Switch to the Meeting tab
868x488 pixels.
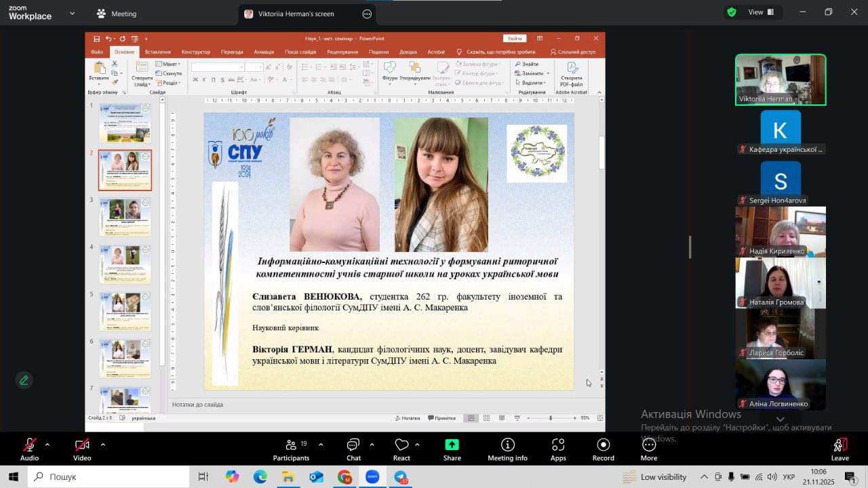coord(116,14)
